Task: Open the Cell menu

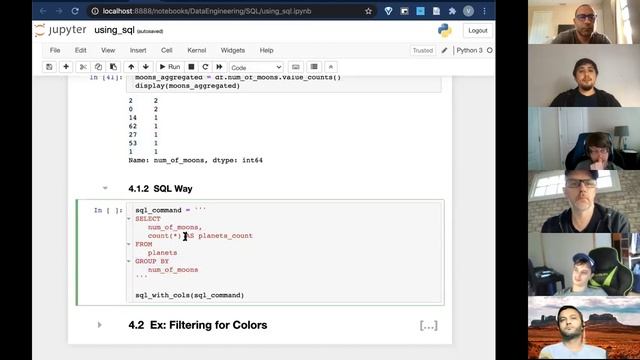Action: (167, 51)
